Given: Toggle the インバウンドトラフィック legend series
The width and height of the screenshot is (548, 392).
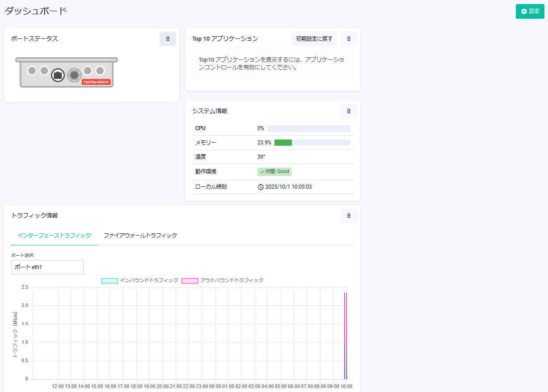Looking at the screenshot, I should click(x=110, y=281).
